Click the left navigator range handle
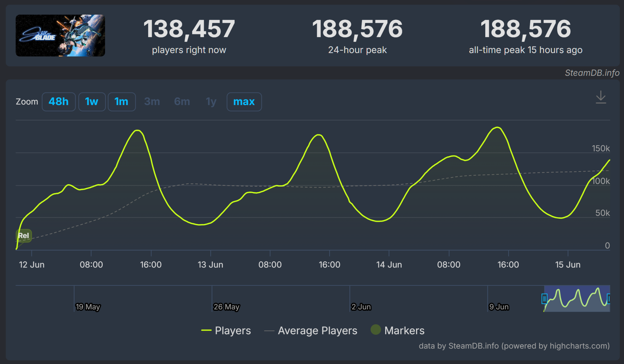Screen dimensions: 624x364 (x=544, y=298)
